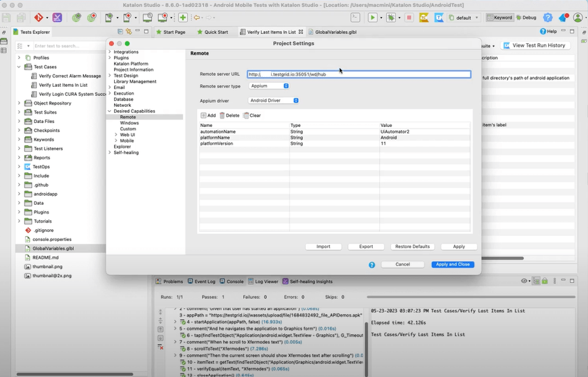Click the yellow back navigation arrow
This screenshot has height=377, width=588.
pyautogui.click(x=196, y=17)
